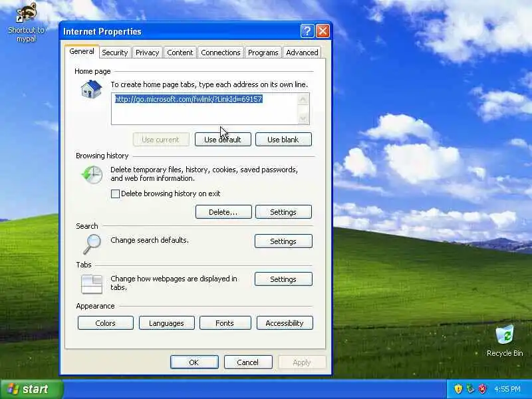Open the Fonts options
Image resolution: width=532 pixels, height=399 pixels.
225,323
